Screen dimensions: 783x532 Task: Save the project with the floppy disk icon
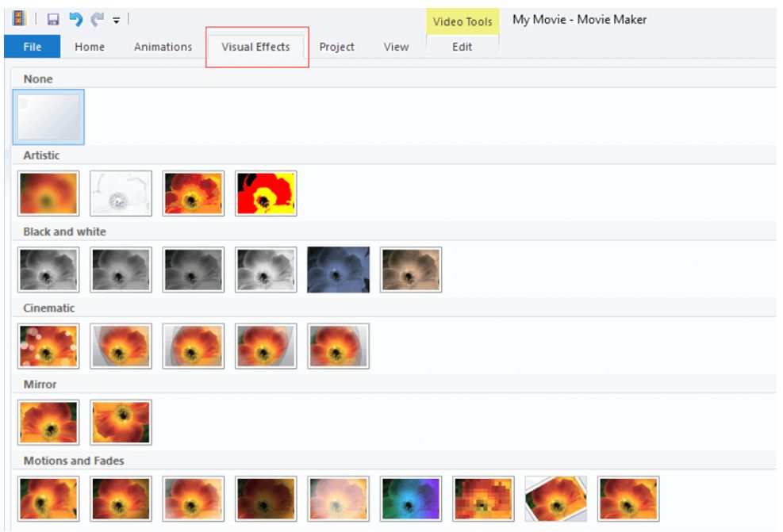pos(53,20)
